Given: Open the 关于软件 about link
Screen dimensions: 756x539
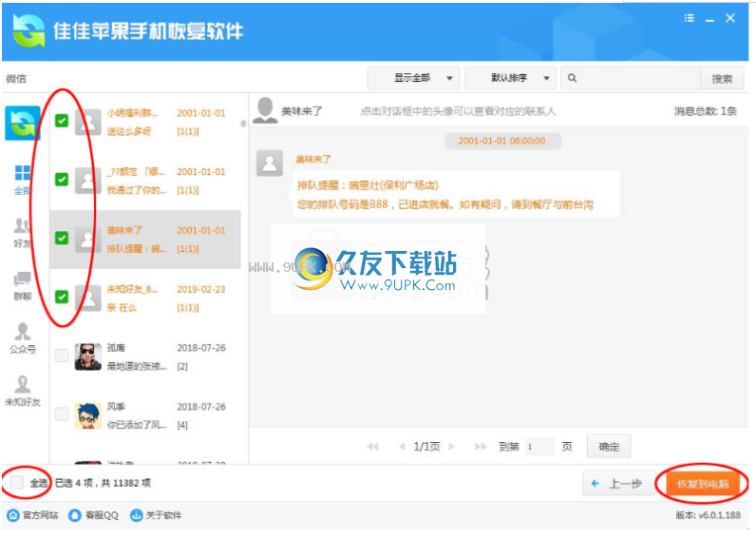Looking at the screenshot, I should tap(156, 515).
